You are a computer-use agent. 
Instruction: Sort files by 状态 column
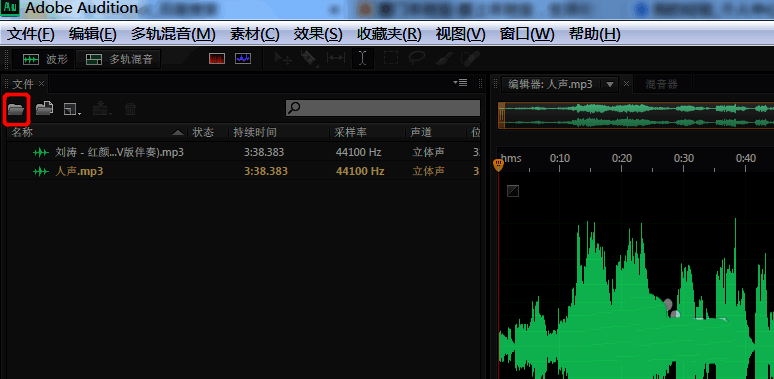pos(203,132)
